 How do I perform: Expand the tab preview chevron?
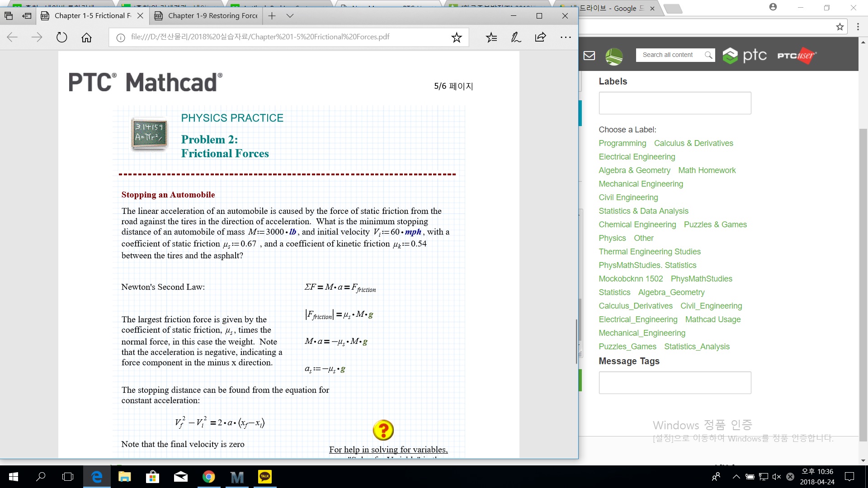290,16
